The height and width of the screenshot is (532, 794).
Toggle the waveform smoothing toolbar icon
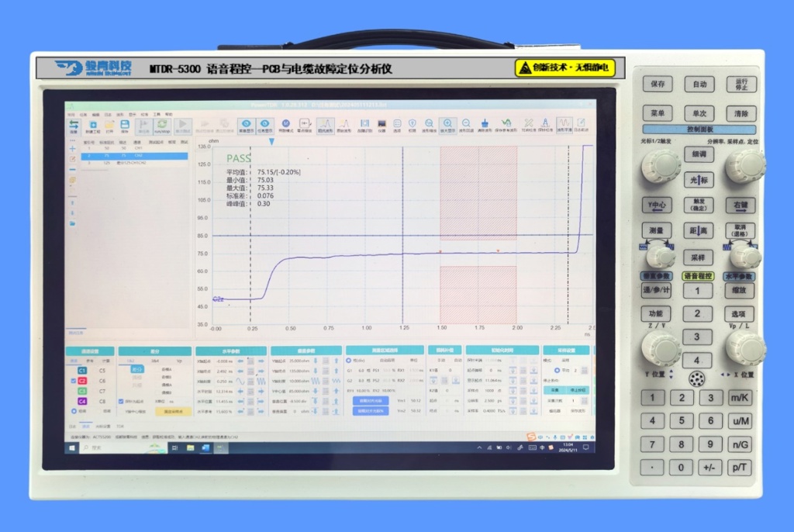point(564,125)
